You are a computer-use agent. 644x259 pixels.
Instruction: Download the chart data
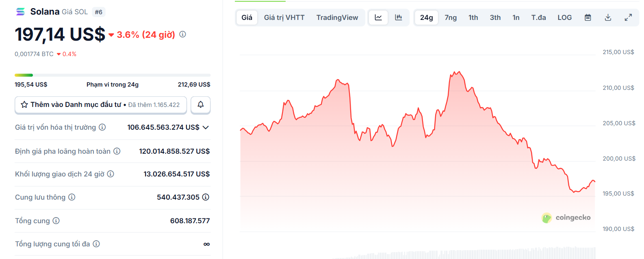coord(608,17)
